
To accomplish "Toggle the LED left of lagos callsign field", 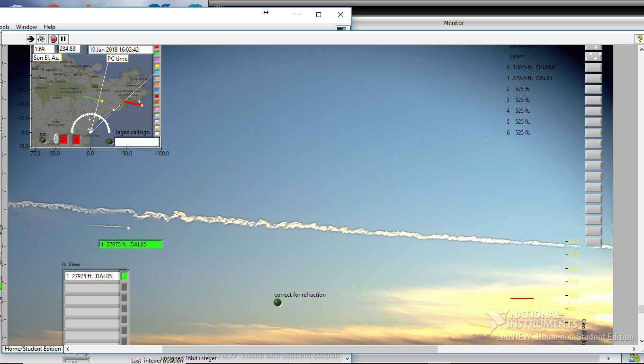I will point(109,141).
